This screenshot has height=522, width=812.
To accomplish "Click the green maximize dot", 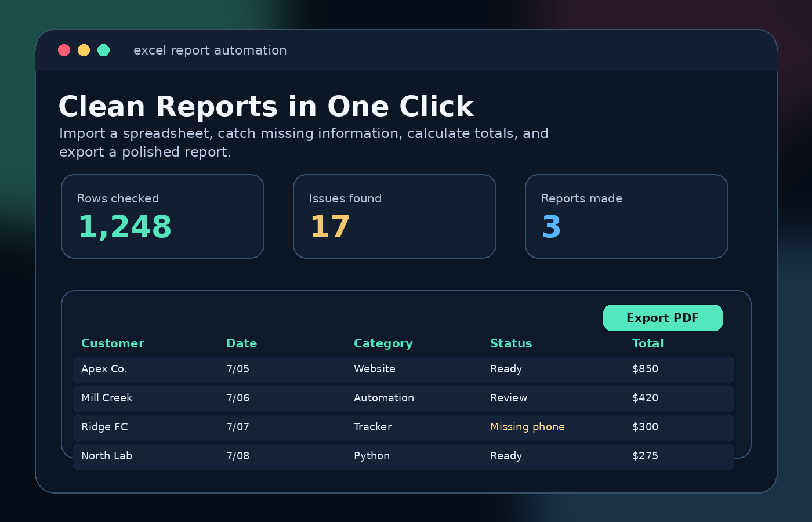I will coord(104,50).
